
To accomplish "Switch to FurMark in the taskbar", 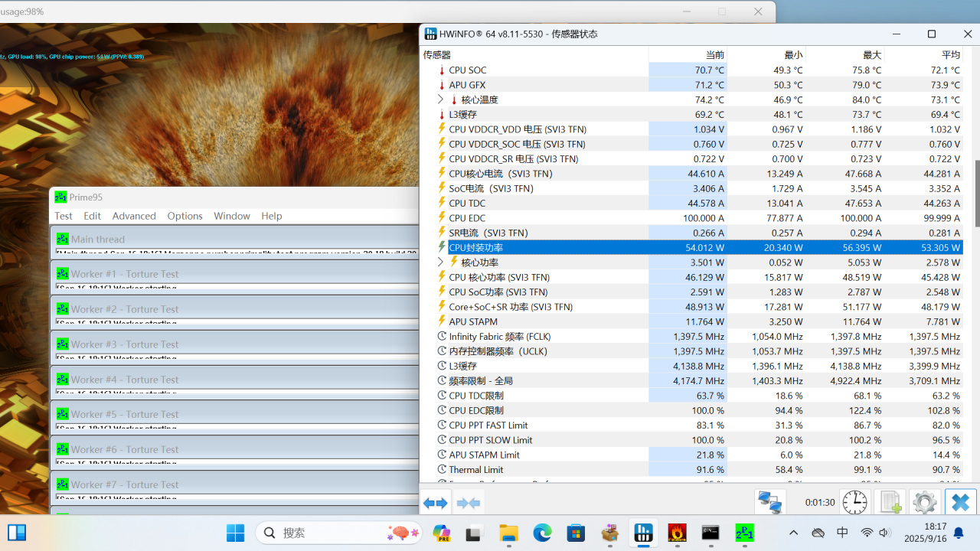I will click(677, 533).
